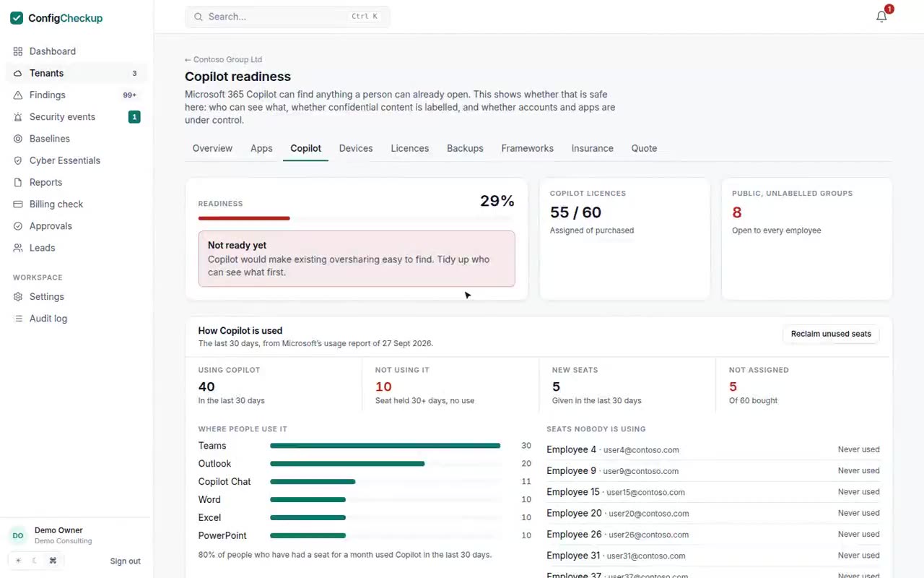Click the Ctrl K shortcut hint
Viewport: 924px width, 578px height.
[365, 17]
